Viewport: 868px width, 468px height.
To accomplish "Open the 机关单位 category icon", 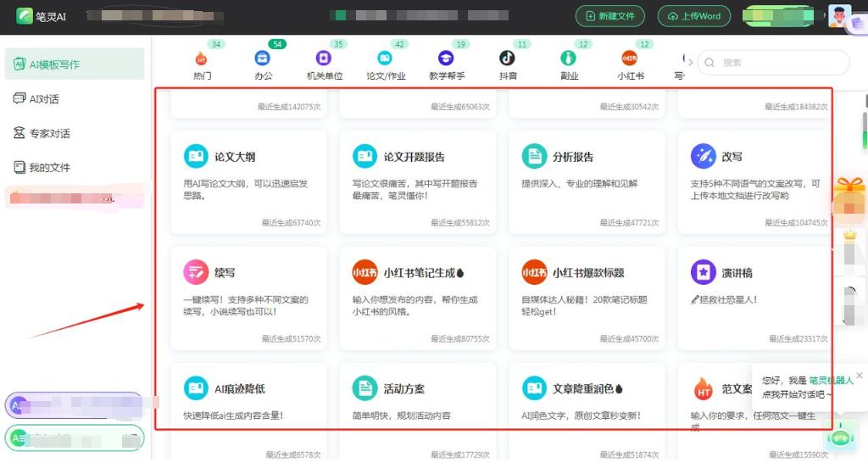I will [323, 58].
